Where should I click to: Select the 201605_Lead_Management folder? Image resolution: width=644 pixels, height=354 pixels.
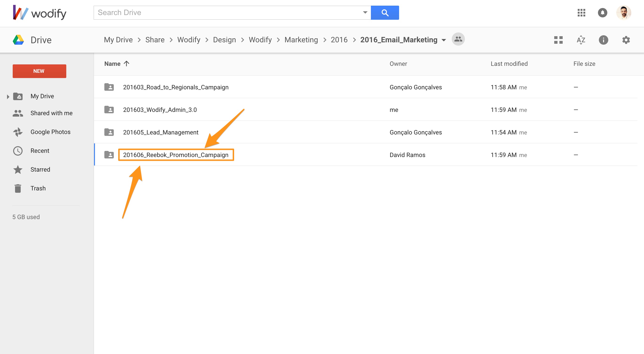(161, 132)
